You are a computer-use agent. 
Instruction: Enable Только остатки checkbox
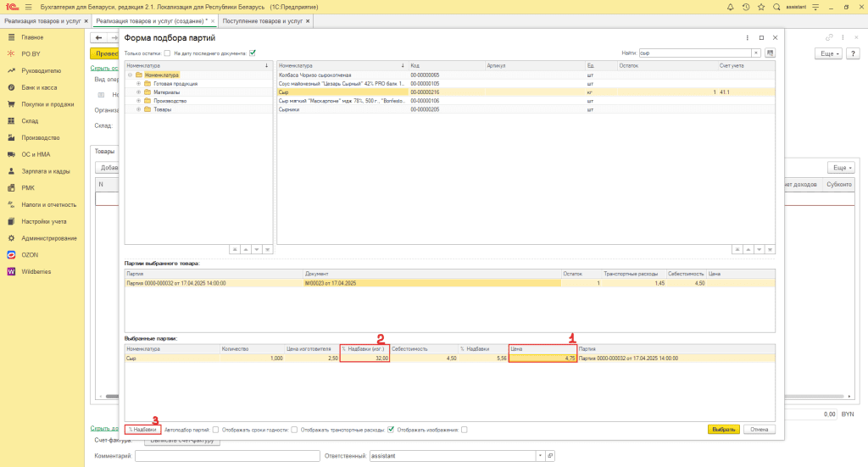point(167,53)
